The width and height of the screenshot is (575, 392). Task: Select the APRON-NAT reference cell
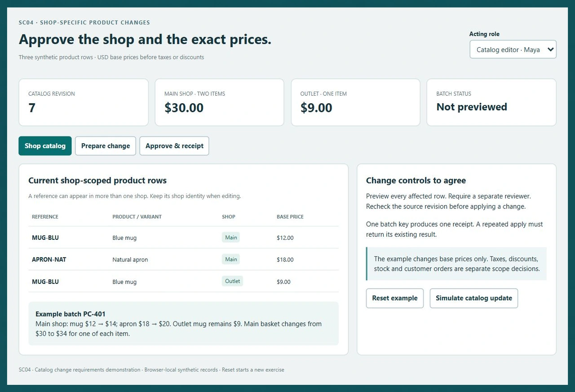pyautogui.click(x=49, y=260)
